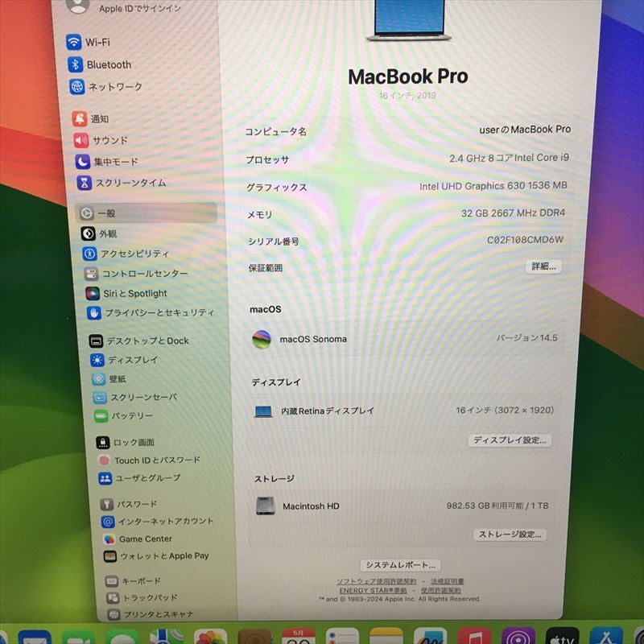This screenshot has height=644, width=644.
Task: Select the Touch ID とパスワード fingerprint icon
Action: (x=105, y=460)
